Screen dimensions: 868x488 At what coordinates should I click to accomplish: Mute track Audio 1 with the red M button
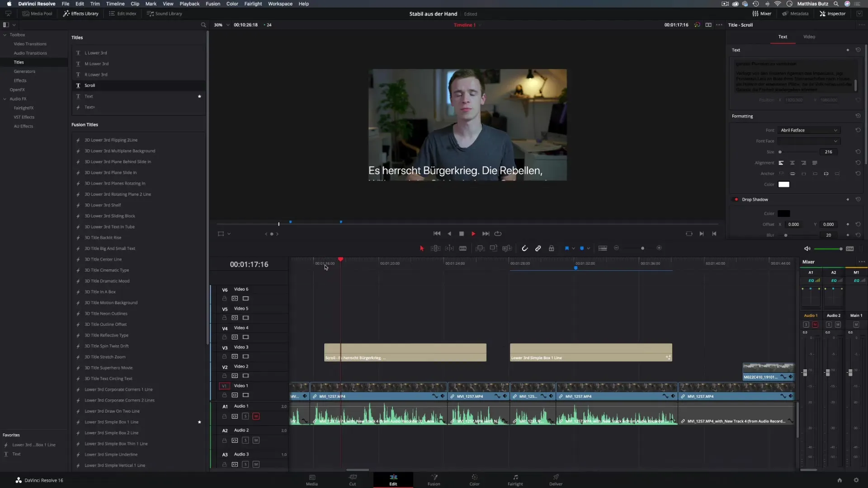(x=256, y=416)
